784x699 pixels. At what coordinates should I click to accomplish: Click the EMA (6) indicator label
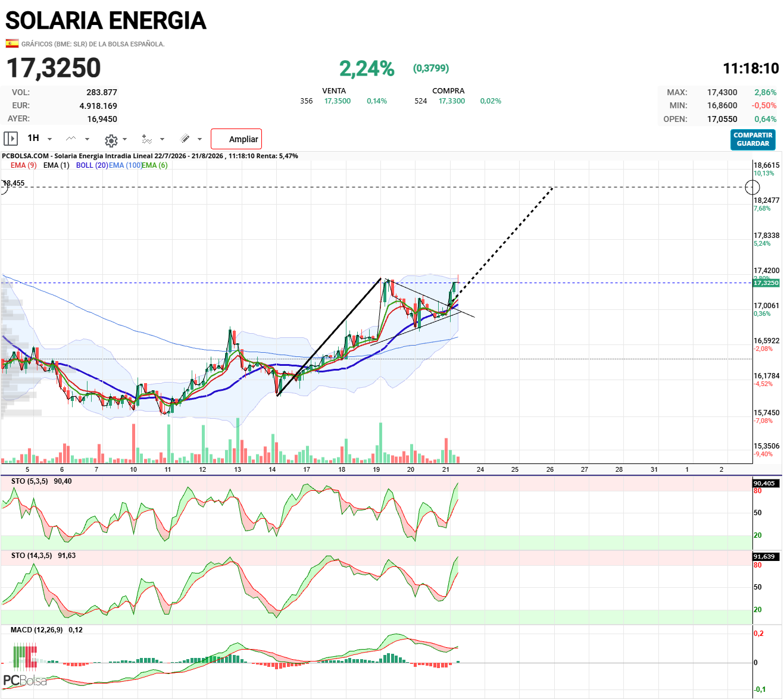[155, 165]
